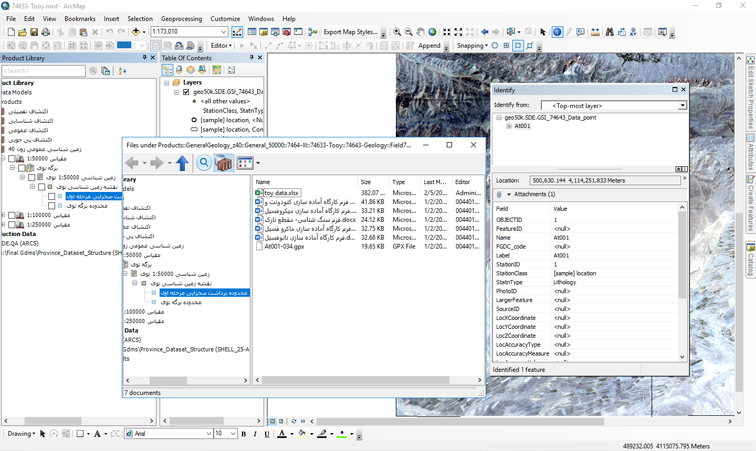This screenshot has height=451, width=756.
Task: Toggle checkbox next to زمین شناسی 1:50000 توی
Action: click(x=31, y=178)
